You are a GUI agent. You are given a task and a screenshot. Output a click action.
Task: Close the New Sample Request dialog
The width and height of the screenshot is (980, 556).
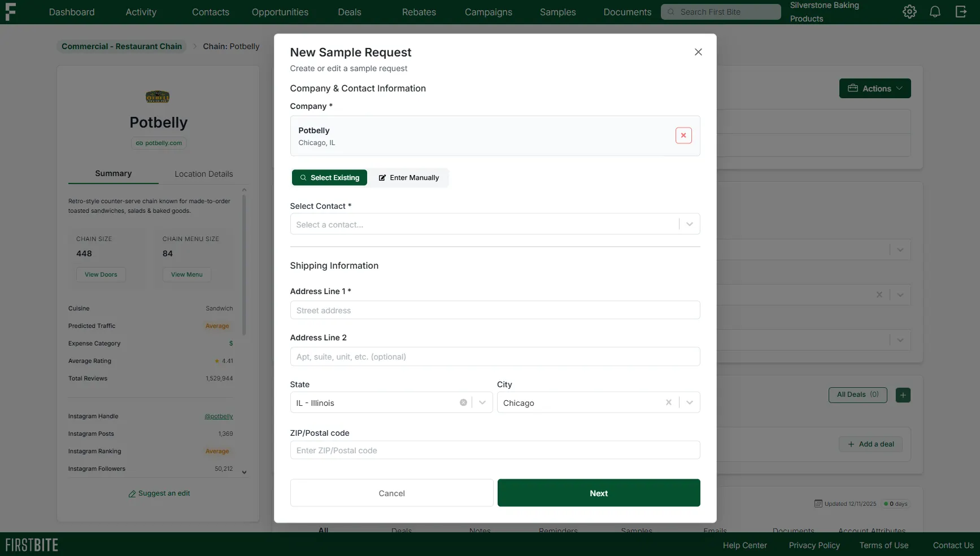tap(698, 52)
